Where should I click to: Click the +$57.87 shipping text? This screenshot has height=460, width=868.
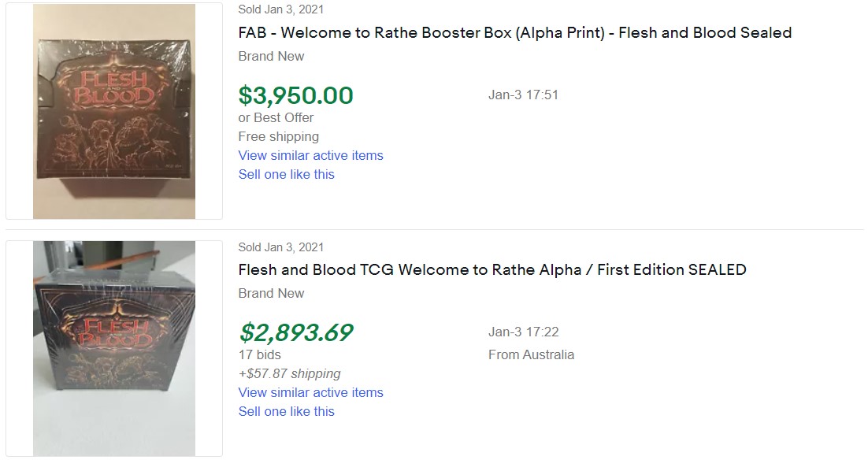click(x=289, y=374)
